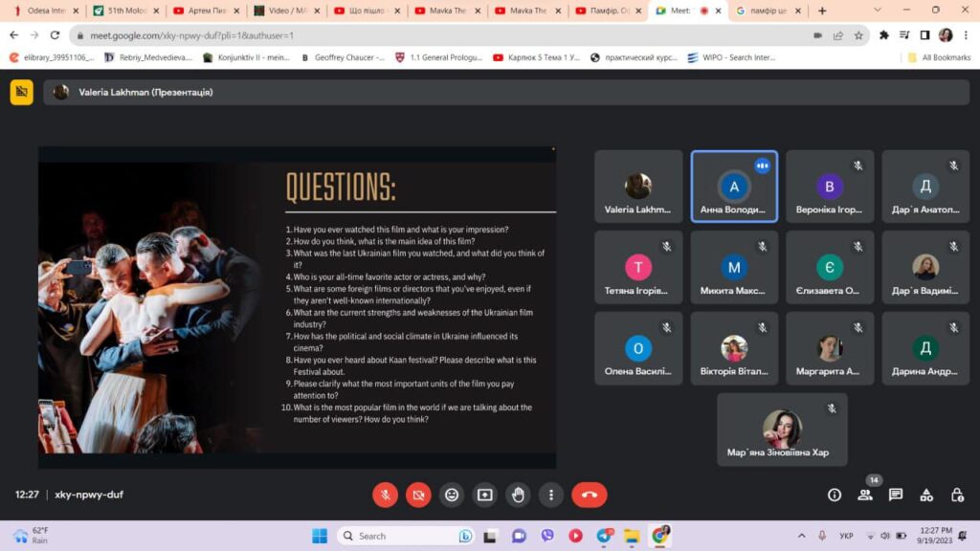980x551 pixels.
Task: Expand the system tray hidden icons chevron
Action: click(x=801, y=536)
